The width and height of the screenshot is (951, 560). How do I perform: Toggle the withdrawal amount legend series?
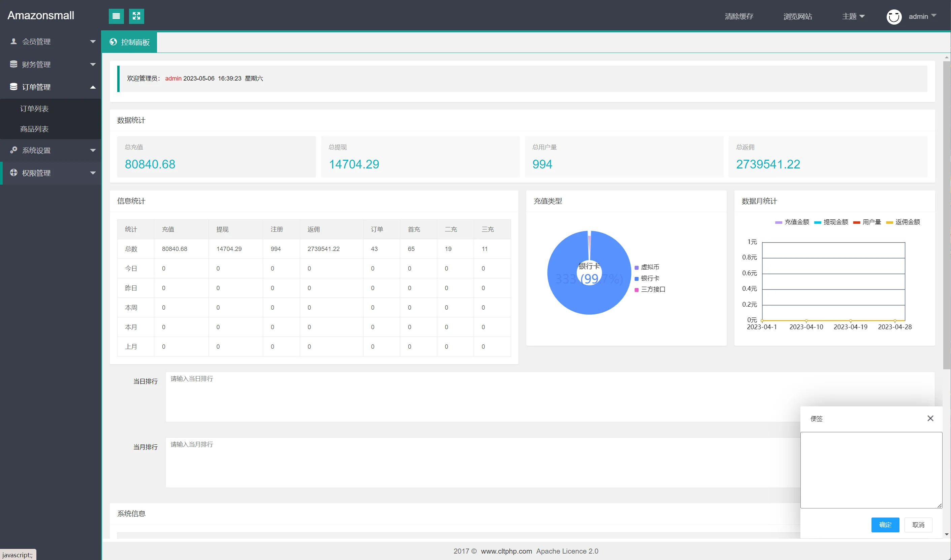tap(831, 222)
